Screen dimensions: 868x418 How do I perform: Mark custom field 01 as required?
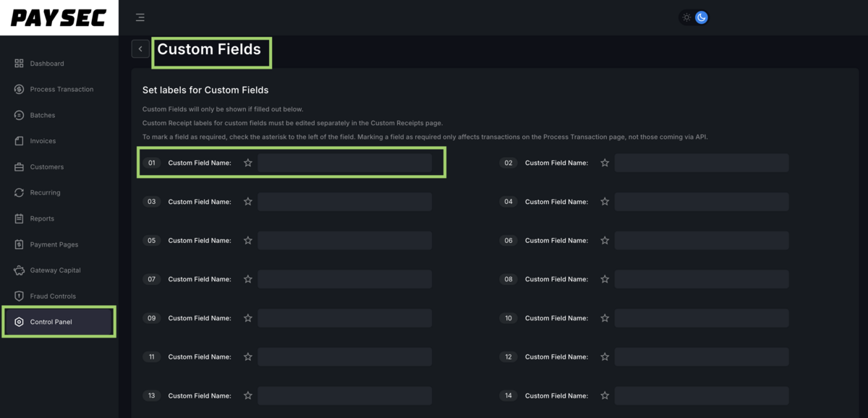pos(248,163)
